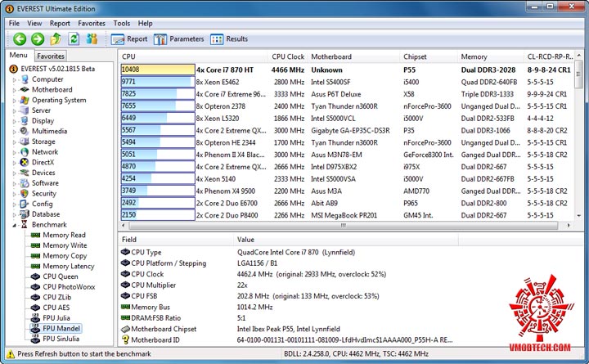Expand the Operating System node

[15, 101]
